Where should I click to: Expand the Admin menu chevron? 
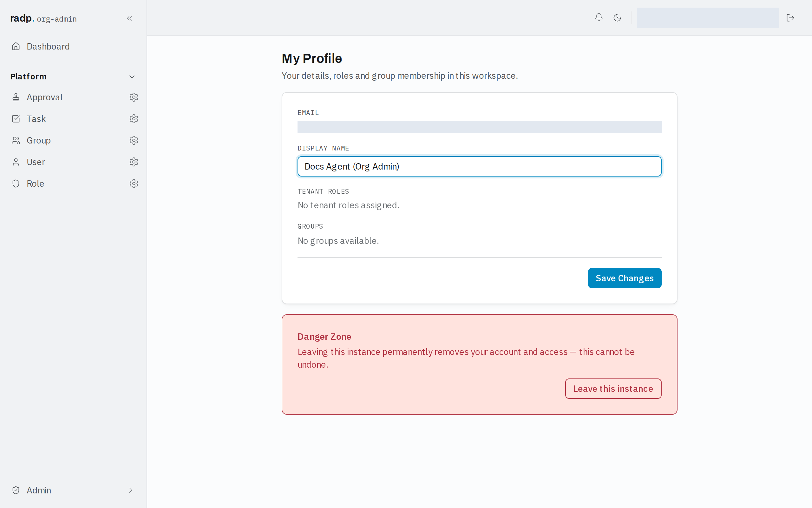point(131,490)
